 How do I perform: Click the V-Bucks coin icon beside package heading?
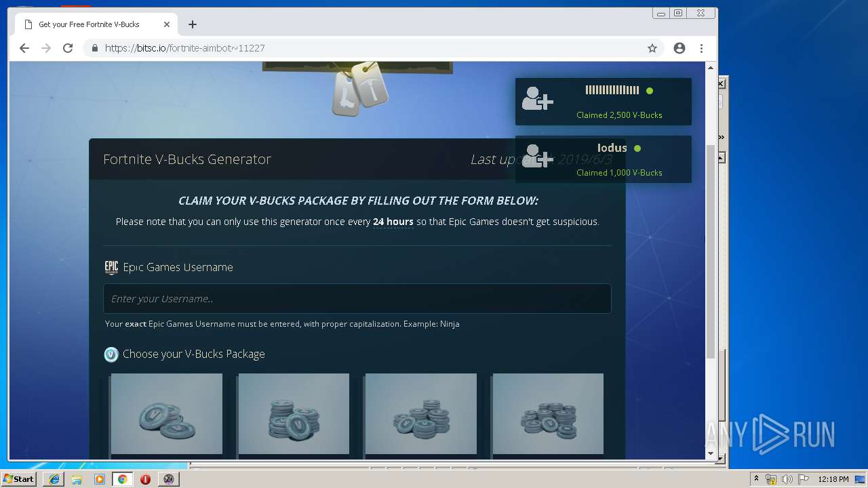111,354
